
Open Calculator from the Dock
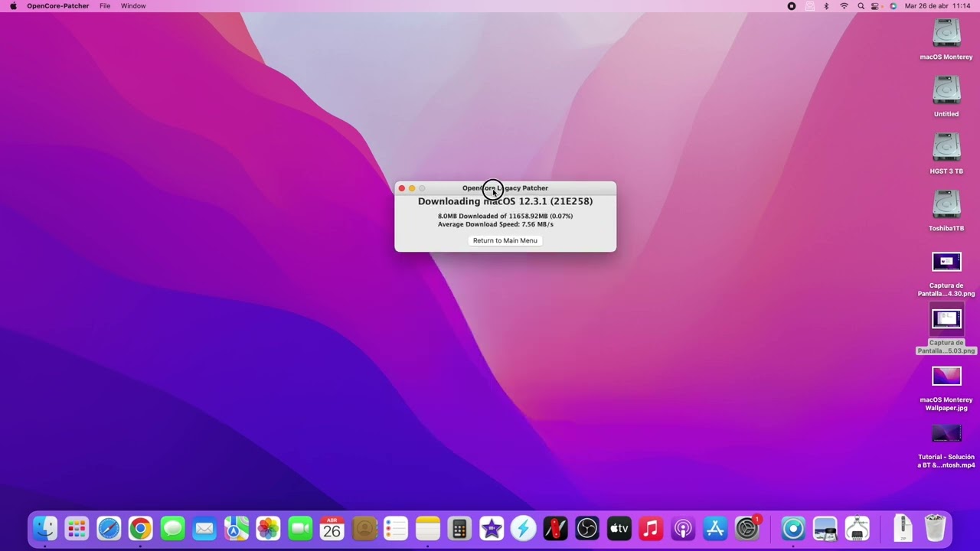coord(459,528)
